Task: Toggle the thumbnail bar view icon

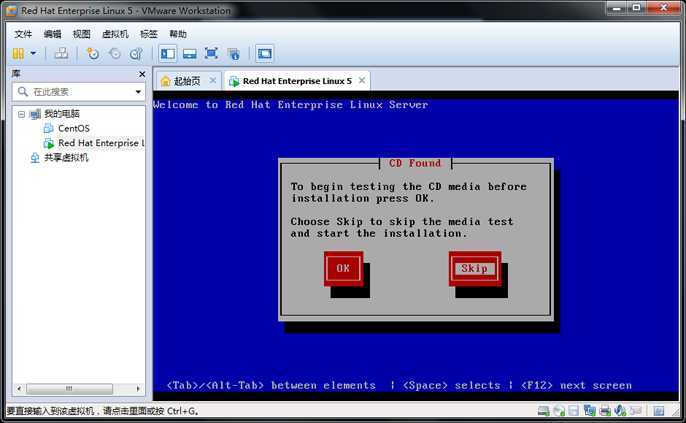Action: click(189, 54)
